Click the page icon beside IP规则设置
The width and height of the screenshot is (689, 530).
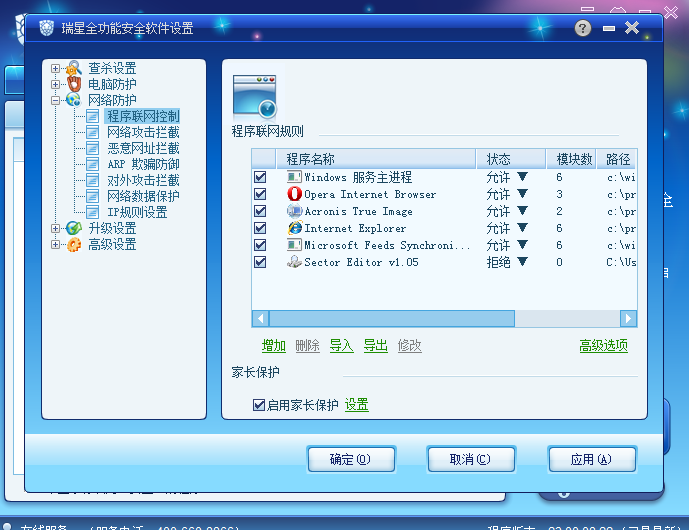(92, 212)
